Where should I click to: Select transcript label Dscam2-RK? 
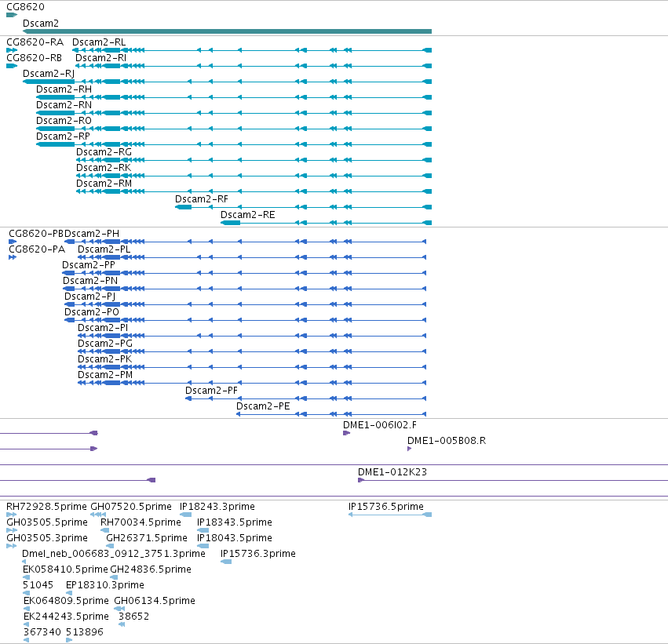[104, 168]
